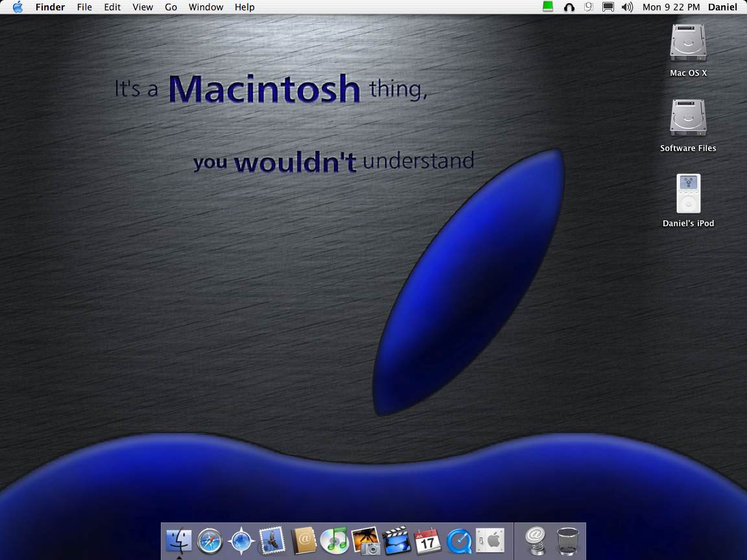Select the Software Files drive icon

688,117
